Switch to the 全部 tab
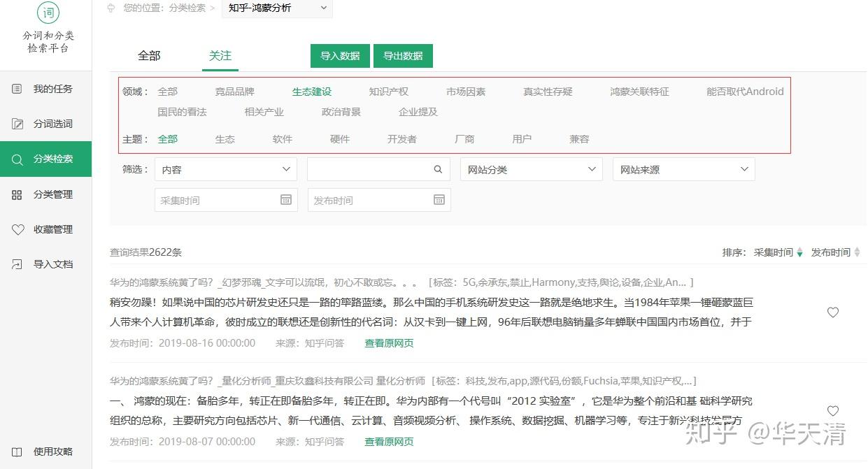 149,56
